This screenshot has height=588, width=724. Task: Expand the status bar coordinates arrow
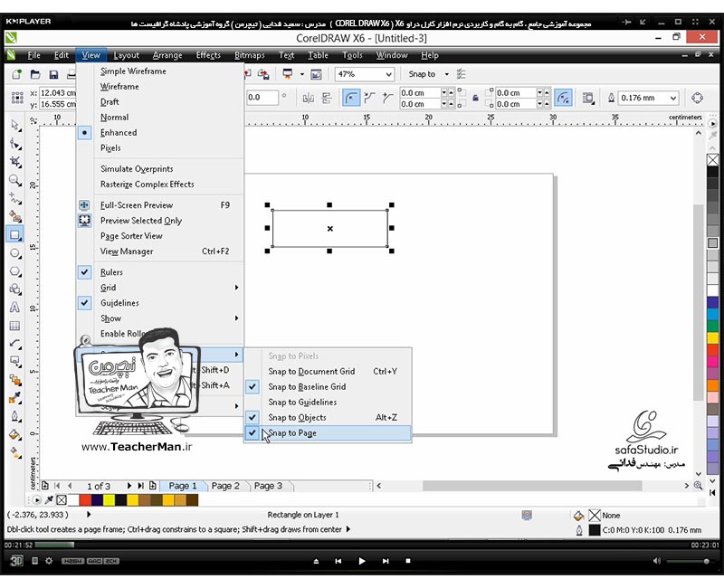(89, 514)
